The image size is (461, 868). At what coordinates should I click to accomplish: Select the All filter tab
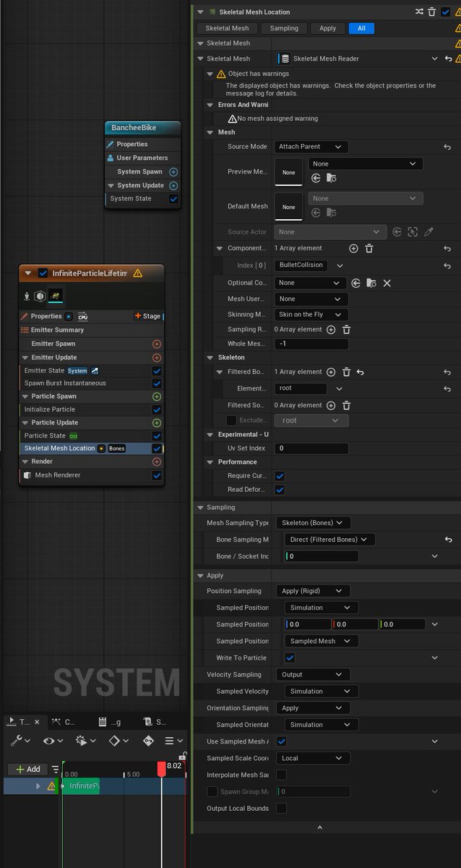361,28
